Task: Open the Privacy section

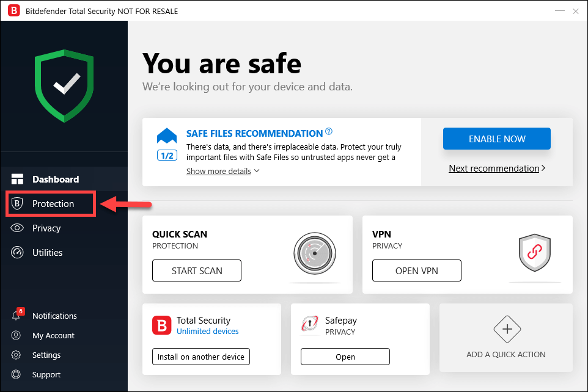Action: coord(46,228)
